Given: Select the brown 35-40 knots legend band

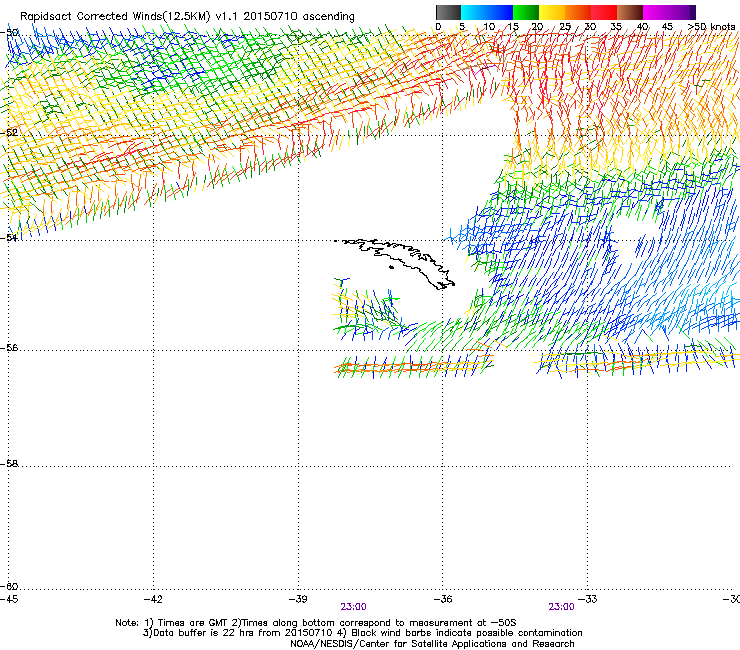Looking at the screenshot, I should tap(630, 12).
